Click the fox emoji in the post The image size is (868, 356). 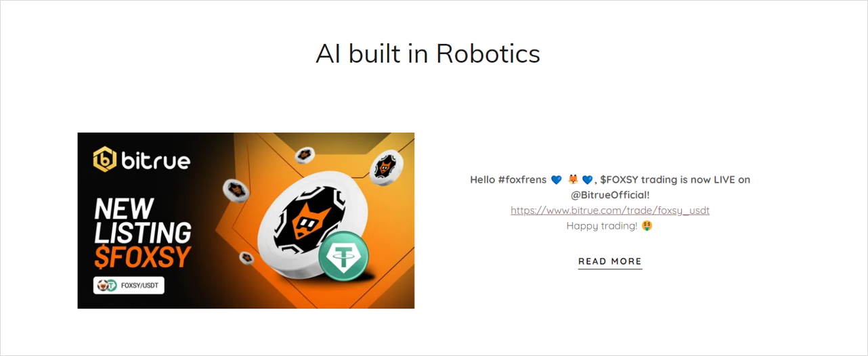(573, 179)
